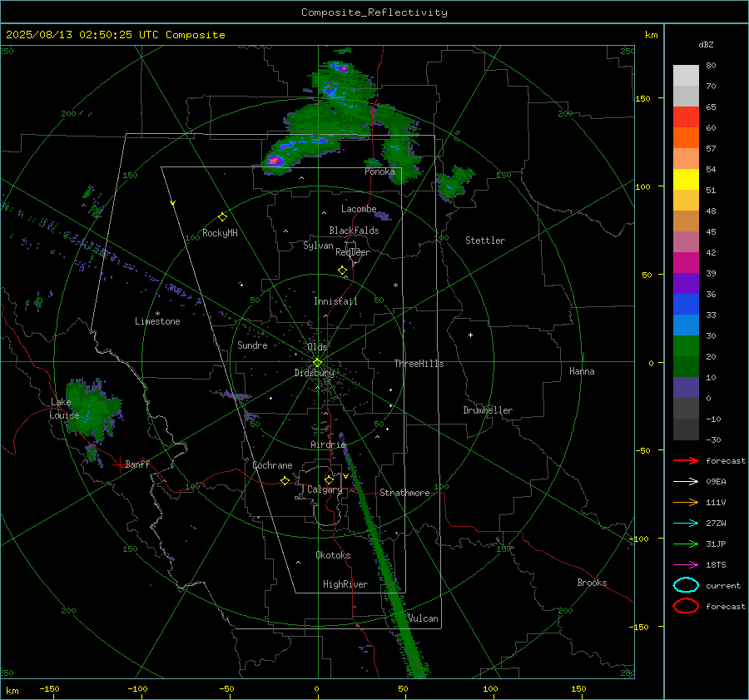Screen dimensions: 749x700
Task: Click the magenta swatch in dBZ scale
Action: (x=686, y=263)
